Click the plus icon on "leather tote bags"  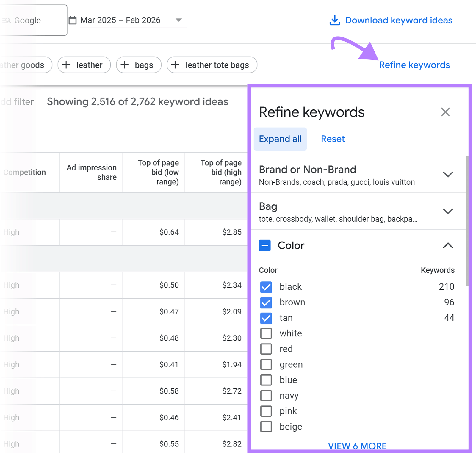[x=175, y=65]
